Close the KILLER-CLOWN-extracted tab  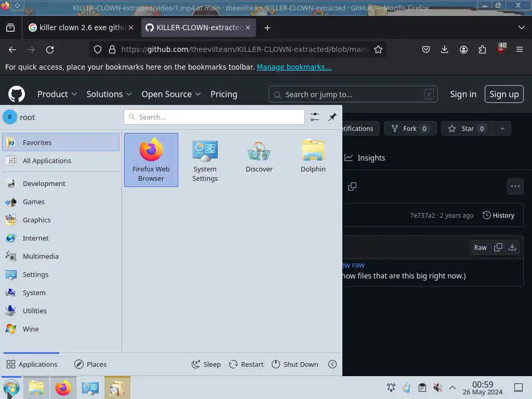pyautogui.click(x=248, y=28)
